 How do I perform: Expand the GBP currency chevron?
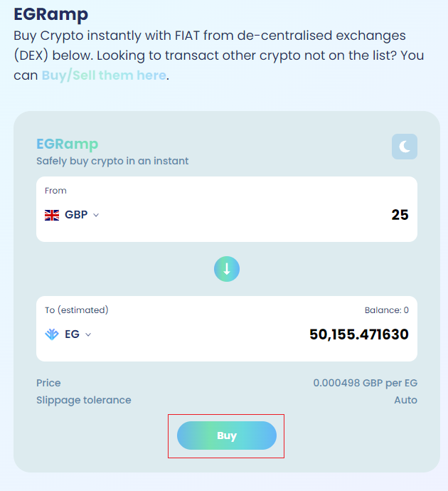tap(96, 215)
